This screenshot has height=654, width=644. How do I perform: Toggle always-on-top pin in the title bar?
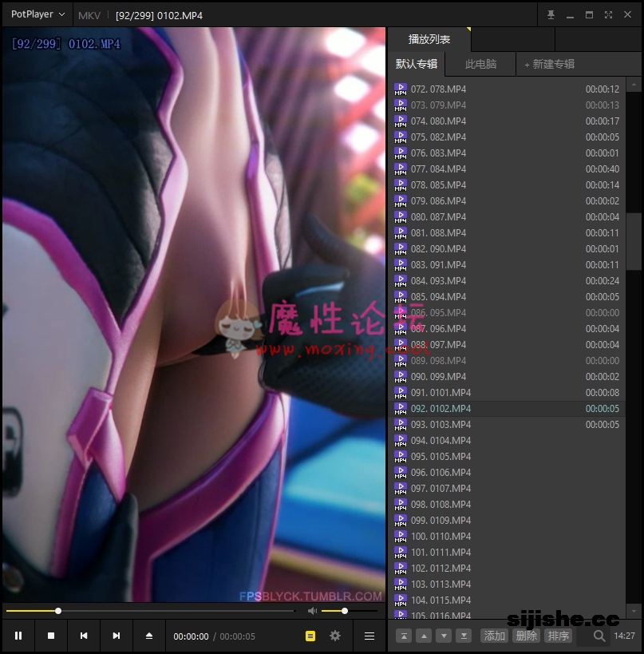(x=551, y=14)
